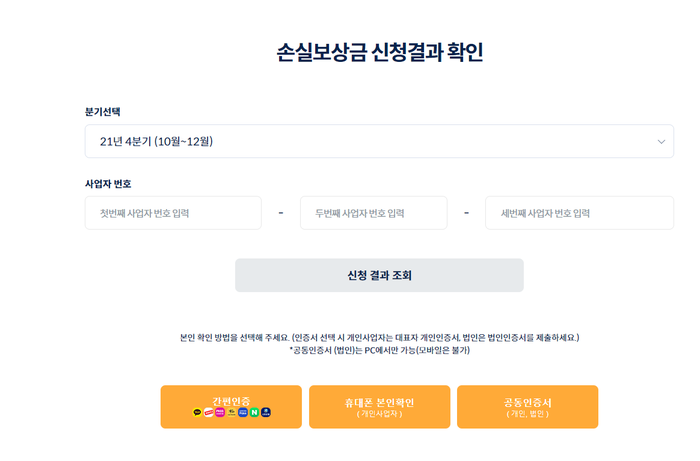
Task: Click the red-and-white PAYCO icon
Action: [208, 412]
